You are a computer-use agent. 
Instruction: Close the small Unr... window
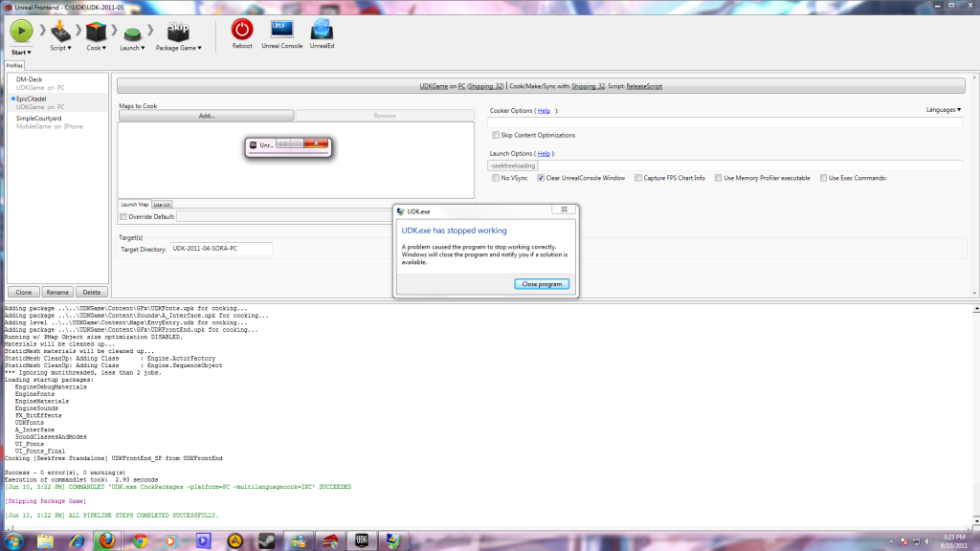(x=316, y=143)
